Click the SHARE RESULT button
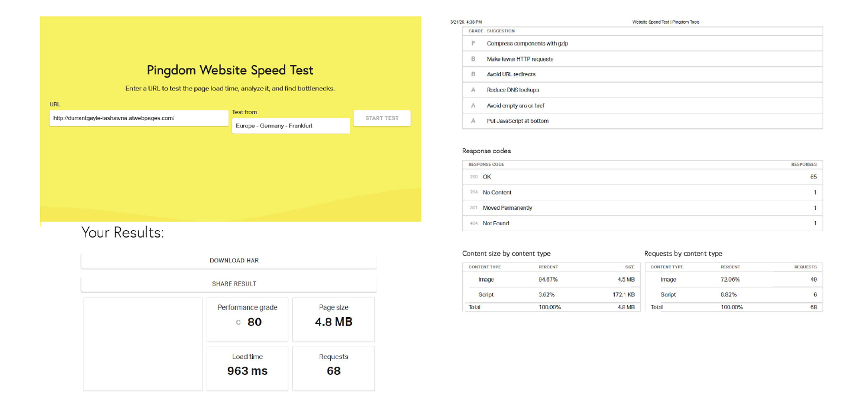This screenshot has height=409, width=868. tap(229, 284)
